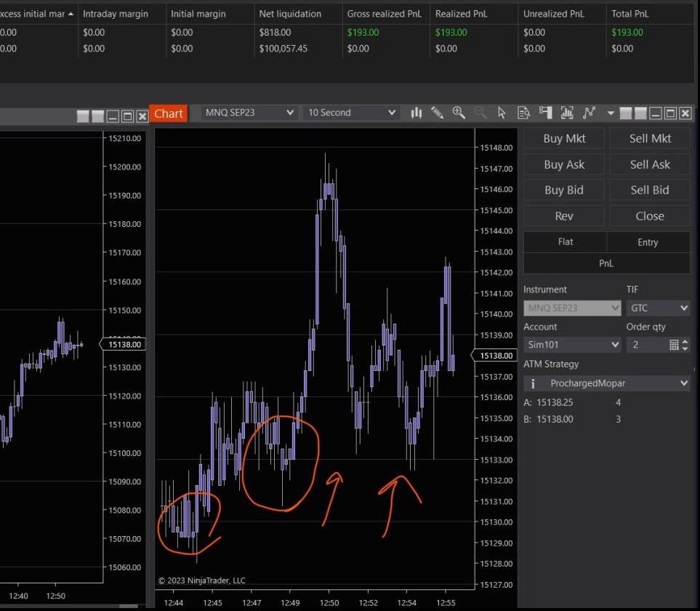Click the ATM Strategy info icon
700x611 pixels.
pyautogui.click(x=534, y=383)
